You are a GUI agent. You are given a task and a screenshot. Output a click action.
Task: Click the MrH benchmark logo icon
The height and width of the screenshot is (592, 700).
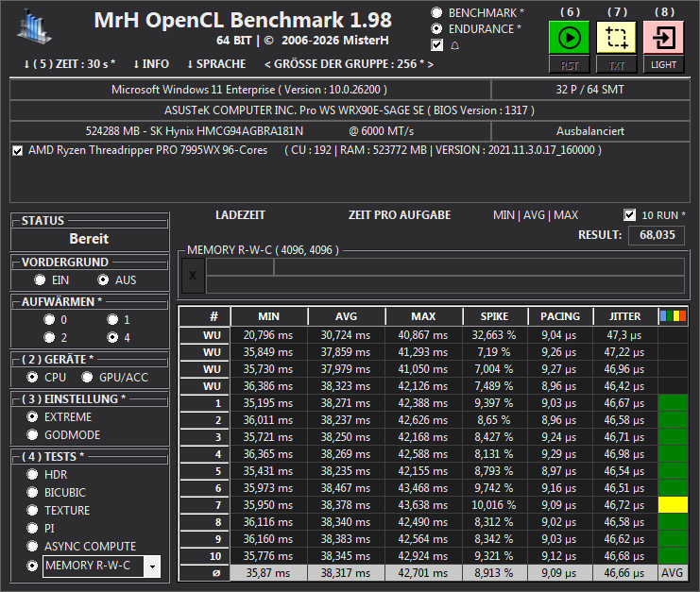(x=34, y=26)
